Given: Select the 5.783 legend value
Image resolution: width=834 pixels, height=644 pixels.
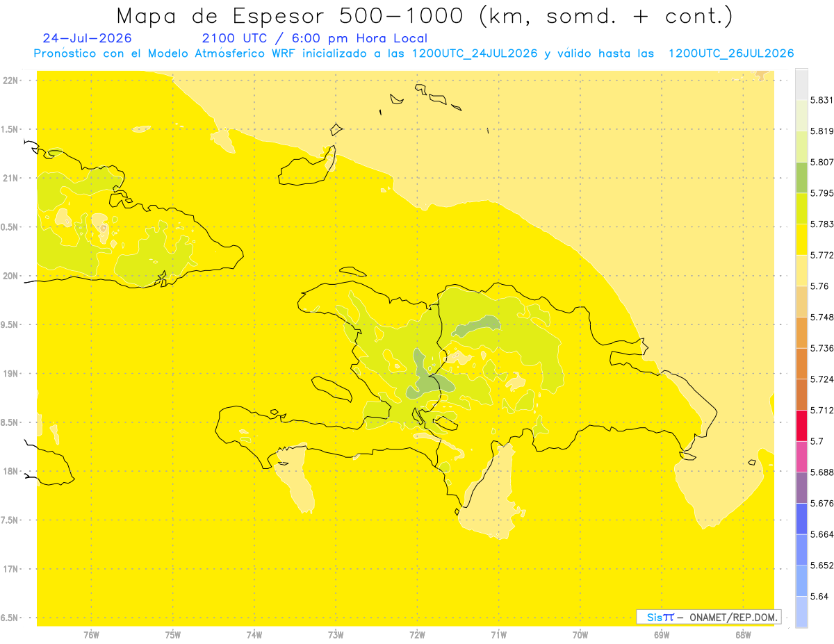Looking at the screenshot, I should coord(821,224).
